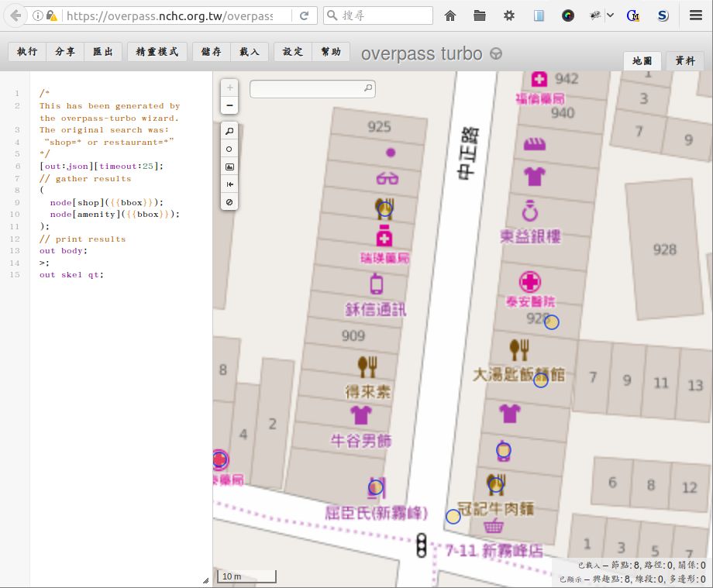Clear the map data overlay
The image size is (713, 588).
point(229,201)
